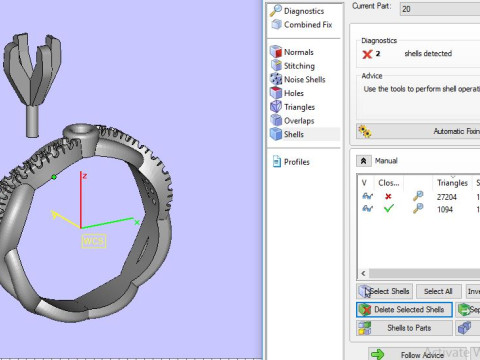Screen dimensions: 480x360
Task: Collapse the Manual section chevron
Action: coord(363,161)
